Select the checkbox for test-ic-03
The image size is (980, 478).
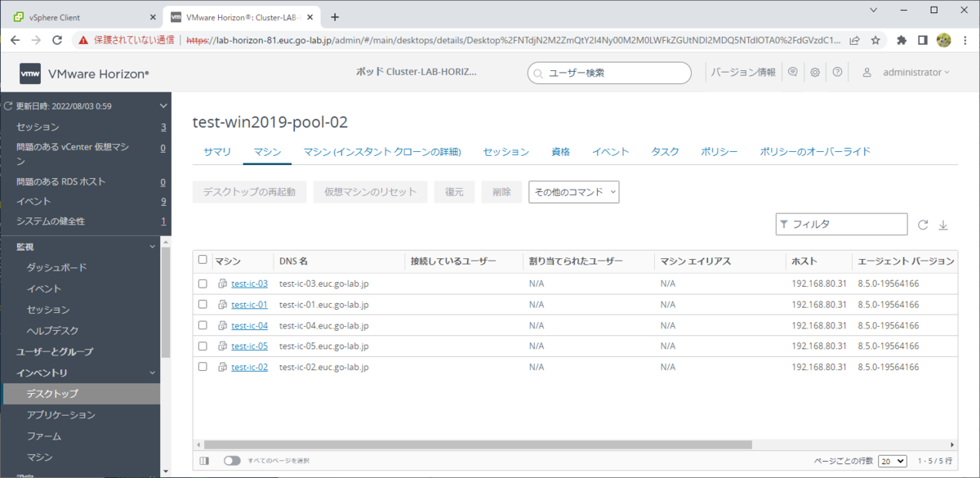[203, 284]
